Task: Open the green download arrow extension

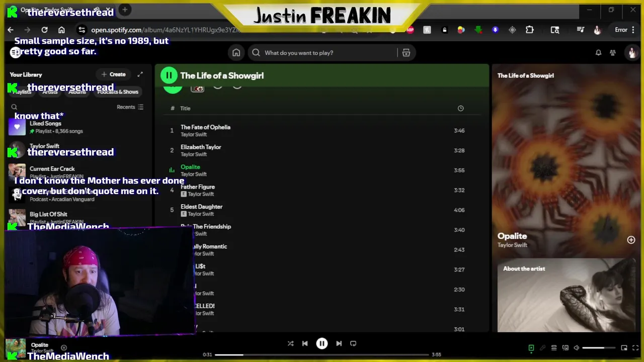Action: click(478, 30)
